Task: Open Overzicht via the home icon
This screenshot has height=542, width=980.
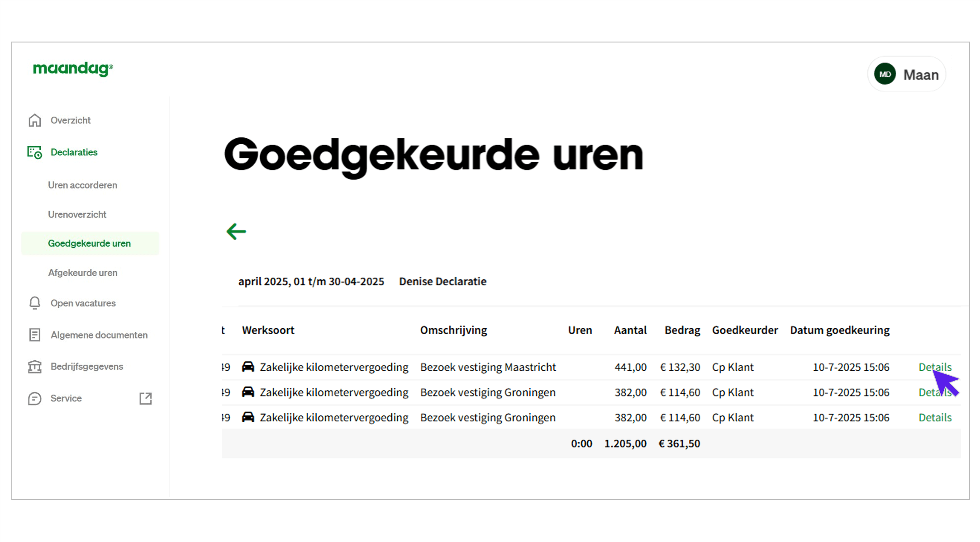Action: point(34,120)
